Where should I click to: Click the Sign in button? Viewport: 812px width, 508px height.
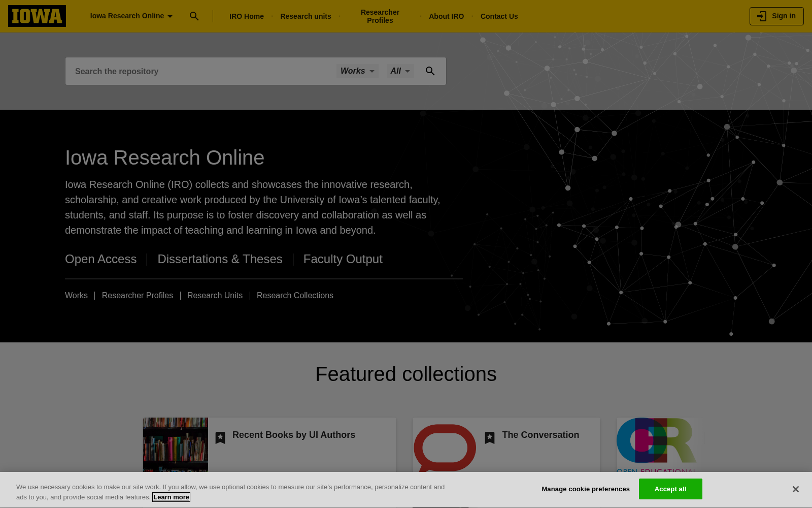776,16
